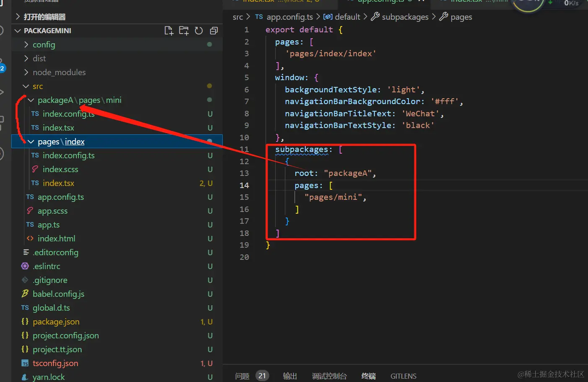Expand the 打开的编辑器 section
Image resolution: width=588 pixels, height=382 pixels.
(x=44, y=17)
